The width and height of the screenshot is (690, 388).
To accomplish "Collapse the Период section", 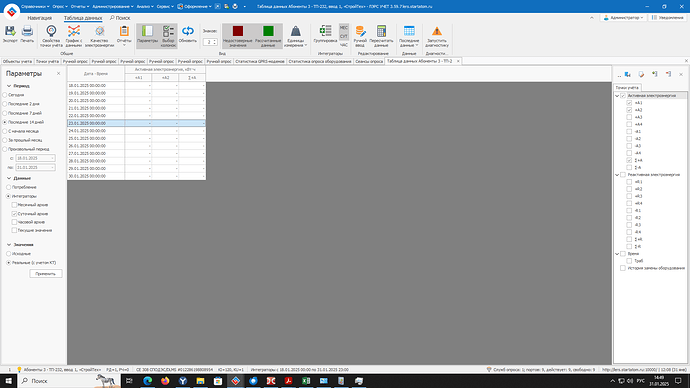I will pos(9,86).
